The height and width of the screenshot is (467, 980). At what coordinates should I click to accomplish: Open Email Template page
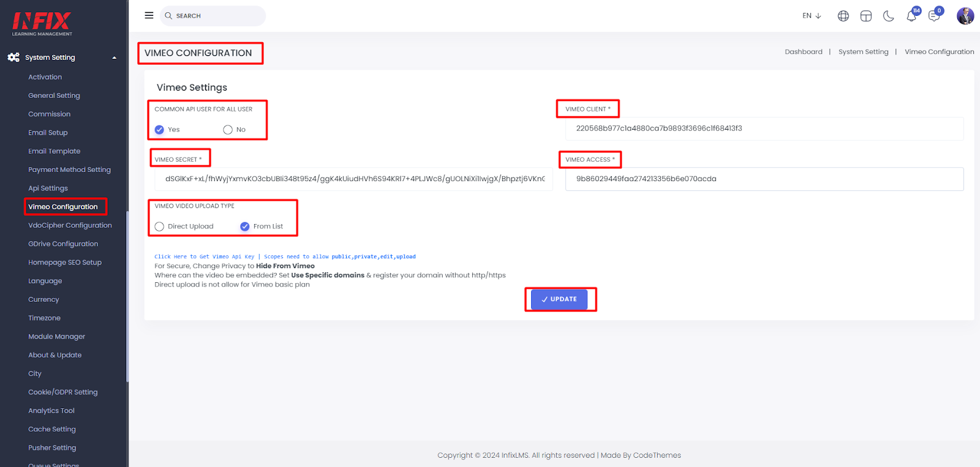pos(54,151)
